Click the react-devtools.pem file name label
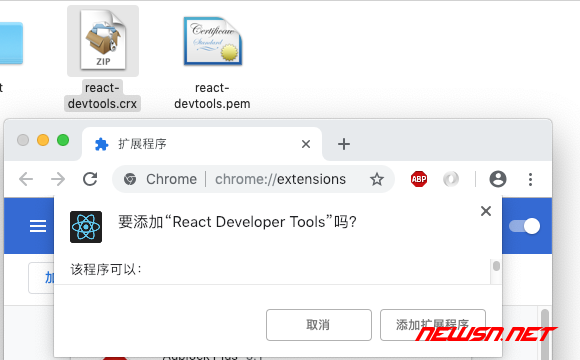This screenshot has height=360, width=580. pos(212,96)
